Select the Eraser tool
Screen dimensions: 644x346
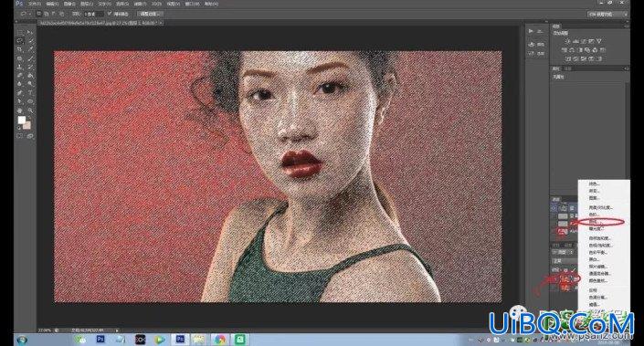(x=20, y=76)
